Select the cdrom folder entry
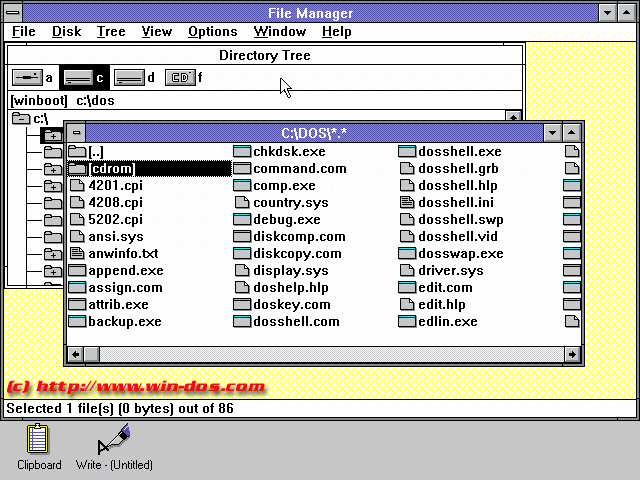 pos(110,168)
